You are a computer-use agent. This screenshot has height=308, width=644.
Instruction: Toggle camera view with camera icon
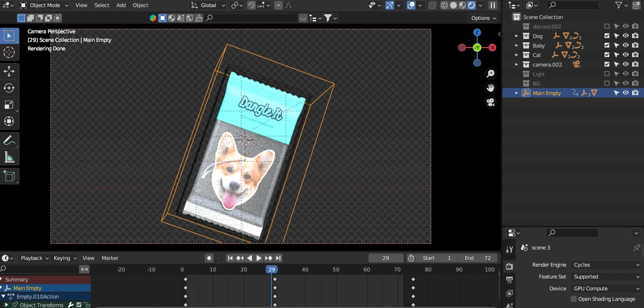pyautogui.click(x=490, y=102)
